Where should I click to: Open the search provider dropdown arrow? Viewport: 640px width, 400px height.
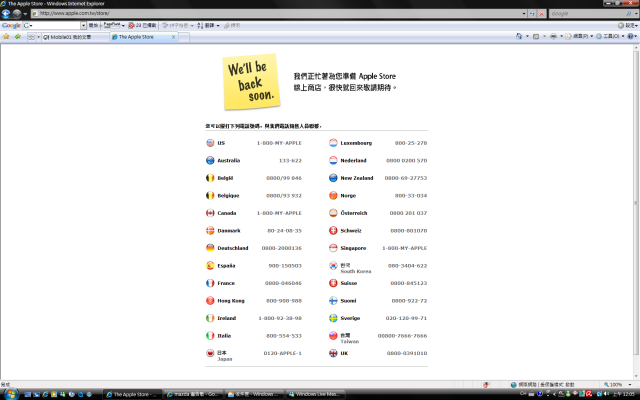[636, 13]
